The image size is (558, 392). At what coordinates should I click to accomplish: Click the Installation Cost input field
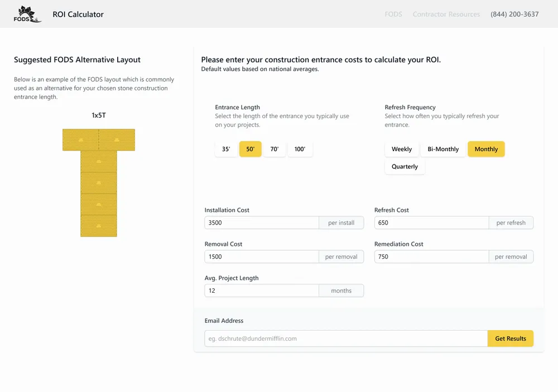pyautogui.click(x=262, y=222)
